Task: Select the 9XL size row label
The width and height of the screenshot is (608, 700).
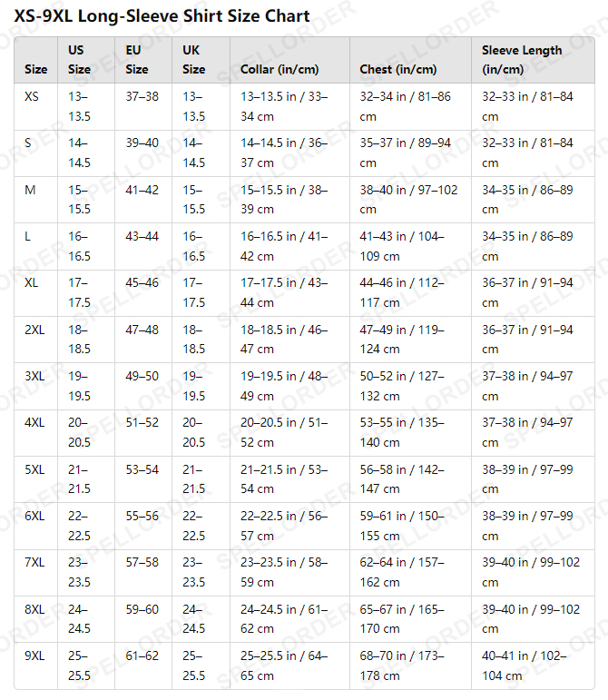Action: [x=34, y=656]
